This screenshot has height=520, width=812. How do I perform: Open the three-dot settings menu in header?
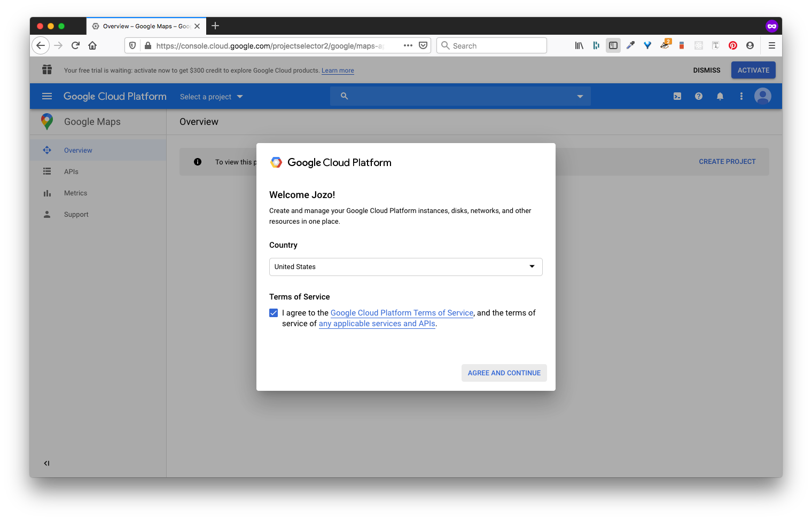(741, 97)
